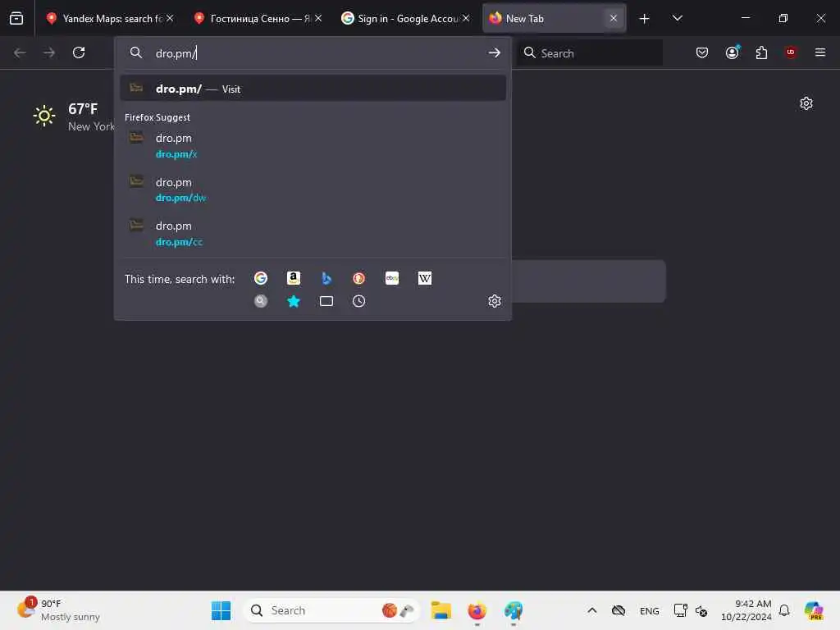Click the volume muted tray icon
The image size is (840, 630).
click(x=701, y=610)
